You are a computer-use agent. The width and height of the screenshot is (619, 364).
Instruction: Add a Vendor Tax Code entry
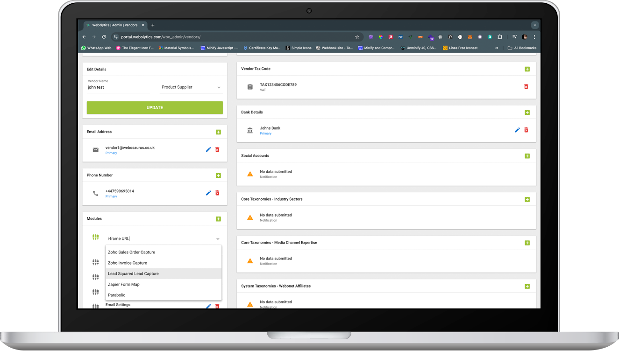(x=527, y=69)
